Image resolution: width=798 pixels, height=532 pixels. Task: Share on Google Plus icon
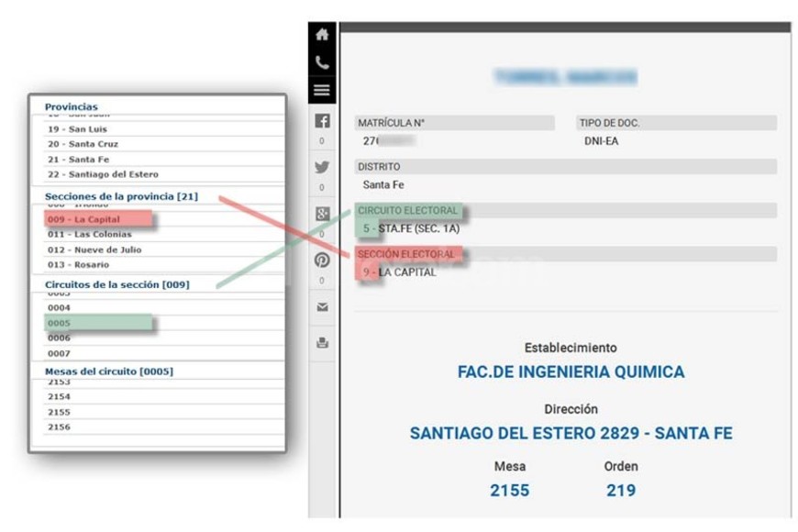(322, 214)
